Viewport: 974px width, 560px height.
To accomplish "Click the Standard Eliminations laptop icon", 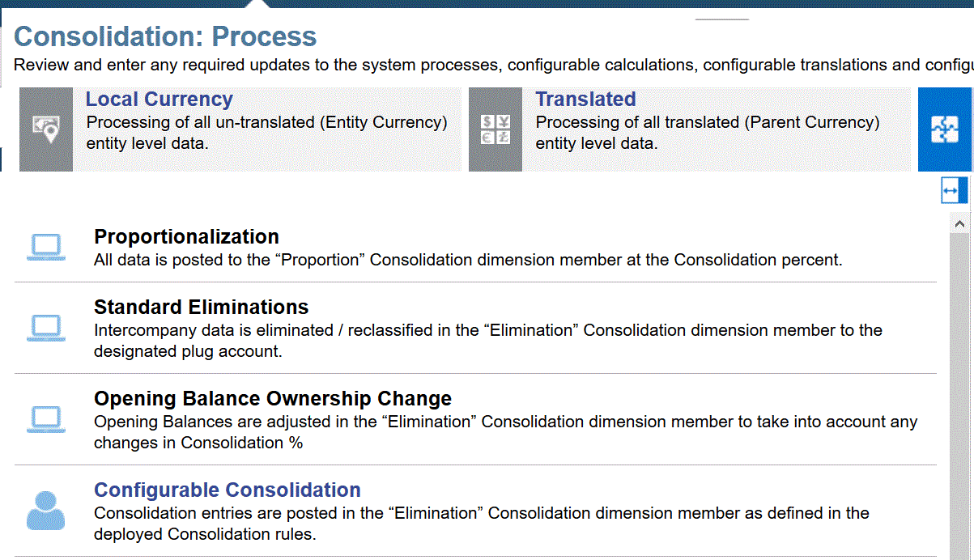I will 46,328.
